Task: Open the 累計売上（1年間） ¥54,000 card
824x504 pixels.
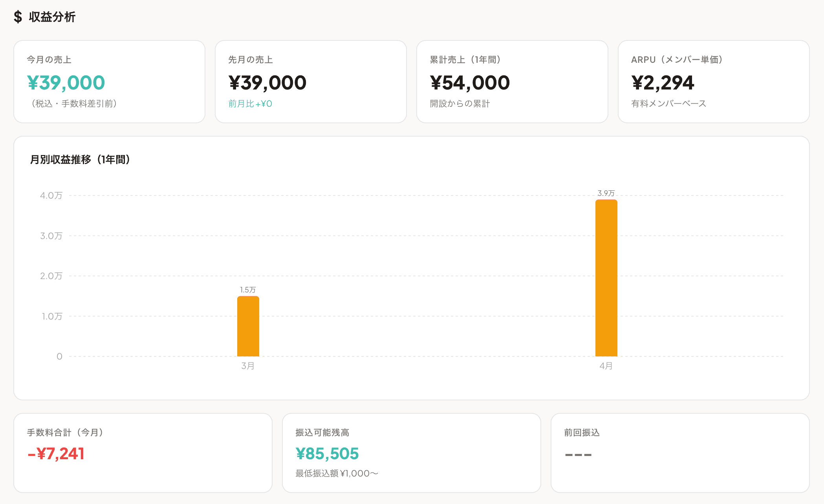Action: pyautogui.click(x=512, y=82)
